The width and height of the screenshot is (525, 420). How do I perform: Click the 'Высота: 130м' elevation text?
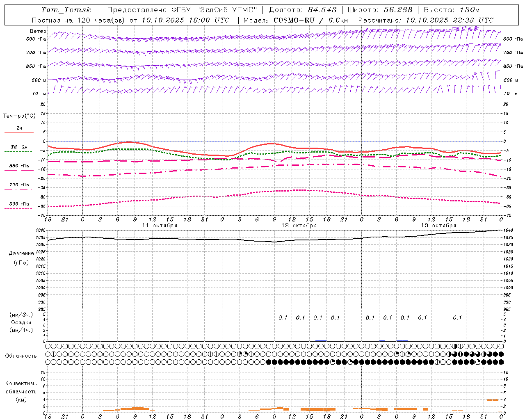[x=452, y=10]
